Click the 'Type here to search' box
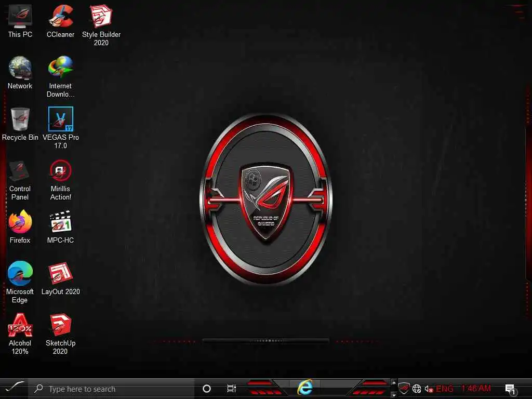 tap(111, 389)
